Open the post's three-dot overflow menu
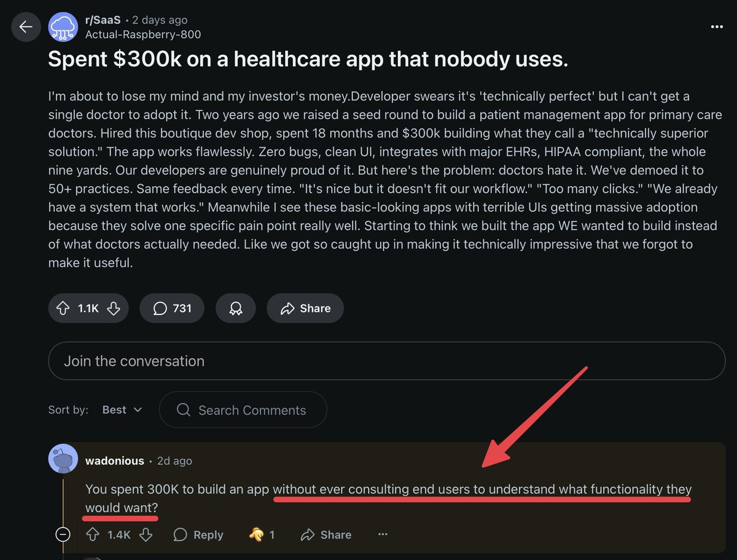 (x=716, y=27)
